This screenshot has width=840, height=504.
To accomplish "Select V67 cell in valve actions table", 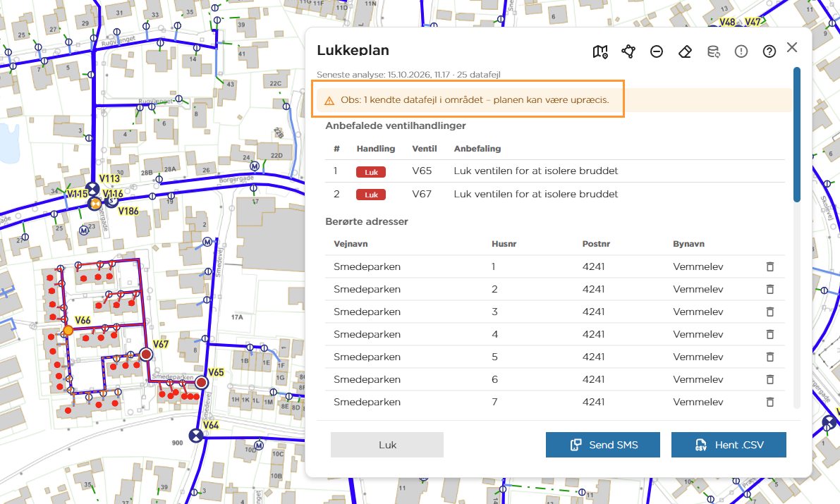I will coord(422,194).
